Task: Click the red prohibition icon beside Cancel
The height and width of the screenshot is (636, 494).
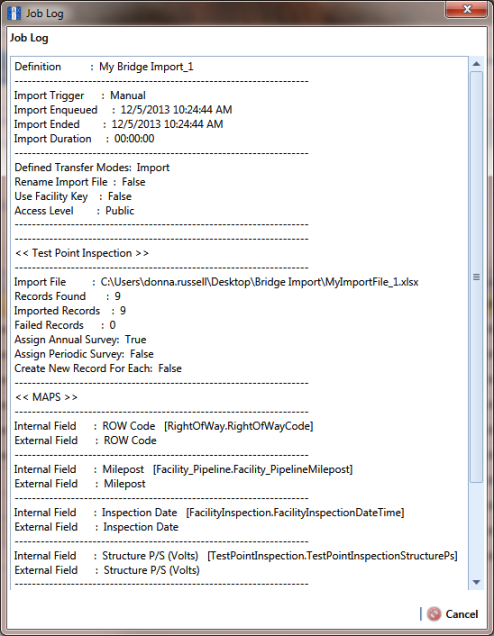Action: pos(434,614)
